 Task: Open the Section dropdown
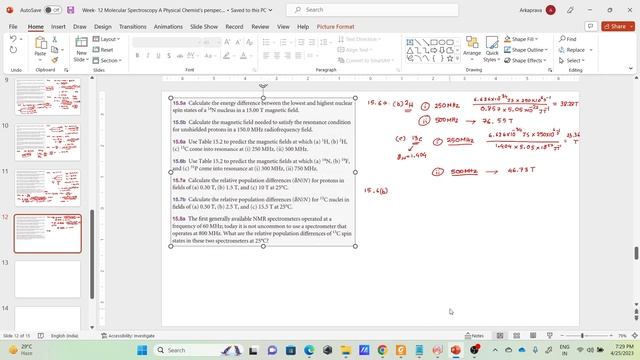click(x=107, y=60)
